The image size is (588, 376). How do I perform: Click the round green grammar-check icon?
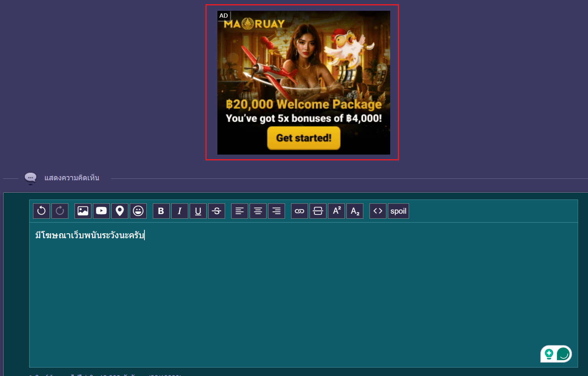[563, 354]
